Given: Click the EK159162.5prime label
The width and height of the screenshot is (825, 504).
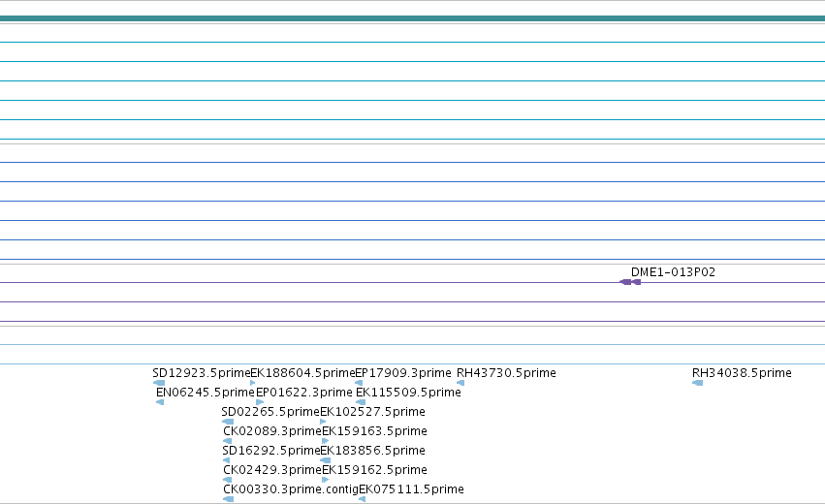Looking at the screenshot, I should pyautogui.click(x=374, y=470).
